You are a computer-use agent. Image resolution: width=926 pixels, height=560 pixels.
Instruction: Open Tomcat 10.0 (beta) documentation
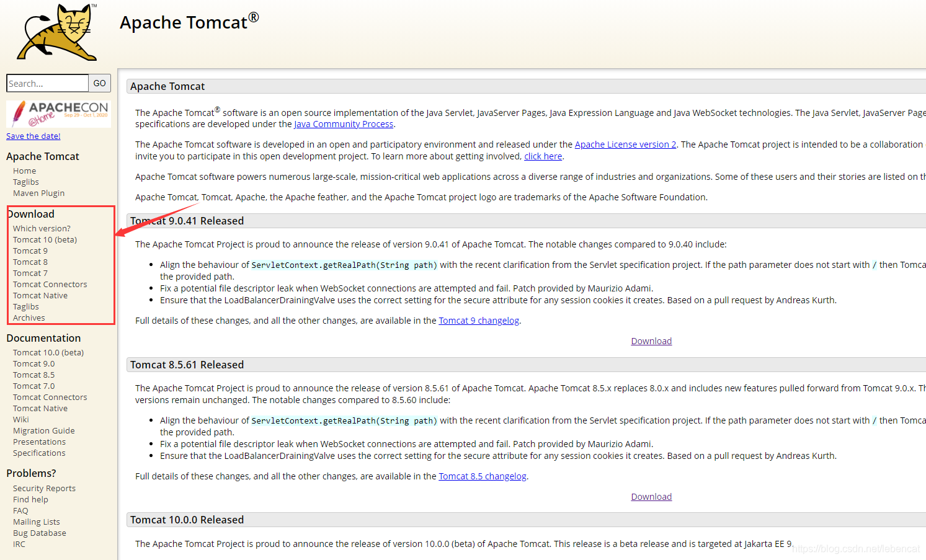tap(48, 352)
